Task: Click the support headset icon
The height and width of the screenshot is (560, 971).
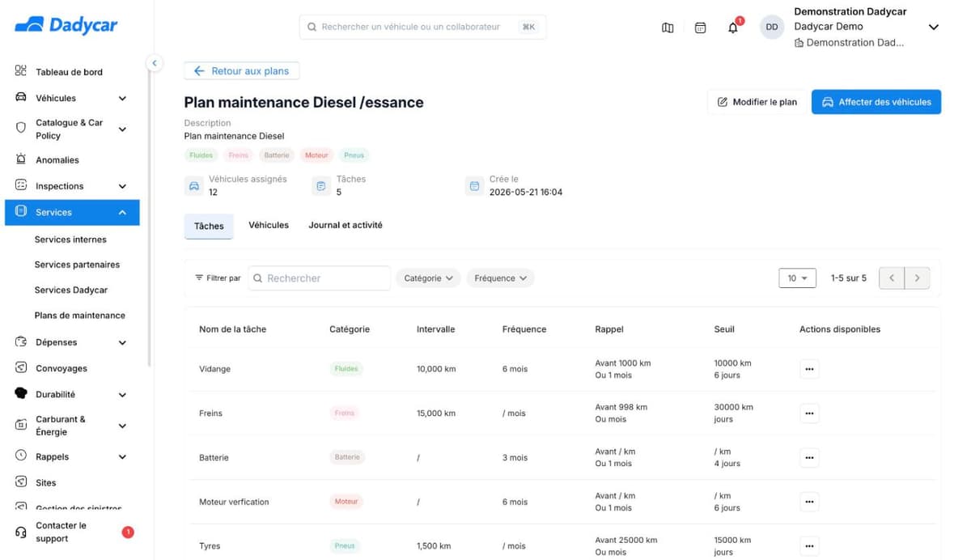Action: tap(21, 532)
